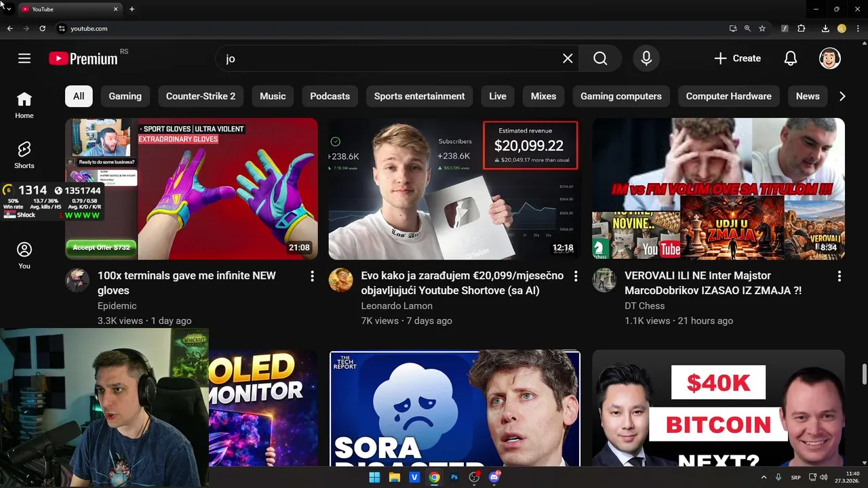Open a new browser tab
Screen dimensions: 868x488
point(132,9)
